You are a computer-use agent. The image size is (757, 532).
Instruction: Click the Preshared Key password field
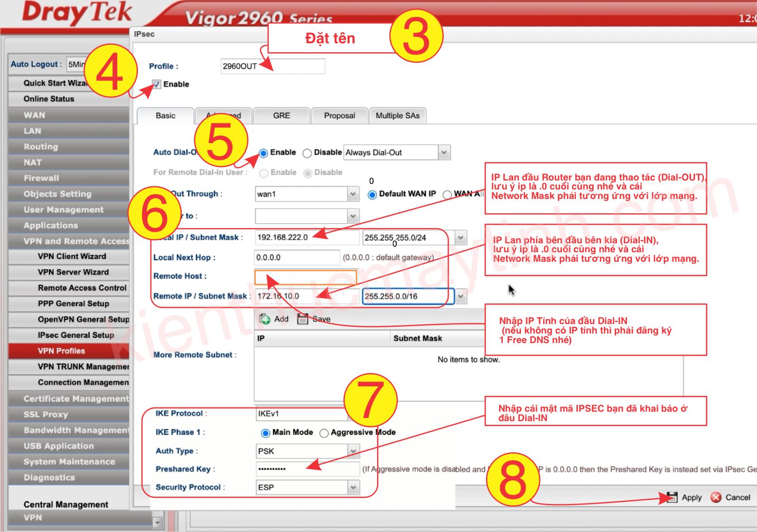[x=307, y=469]
